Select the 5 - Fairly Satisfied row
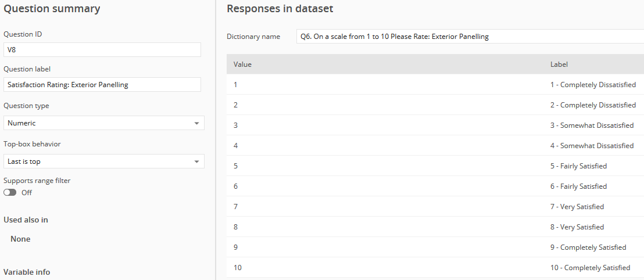Viewport: 644px width, 280px height. [435, 166]
